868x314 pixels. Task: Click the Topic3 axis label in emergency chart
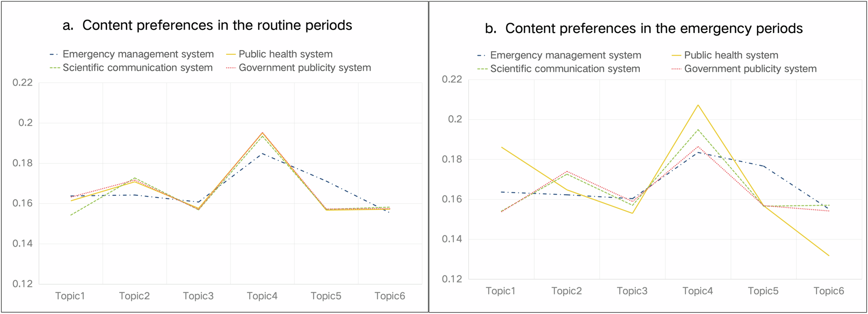[x=632, y=291]
